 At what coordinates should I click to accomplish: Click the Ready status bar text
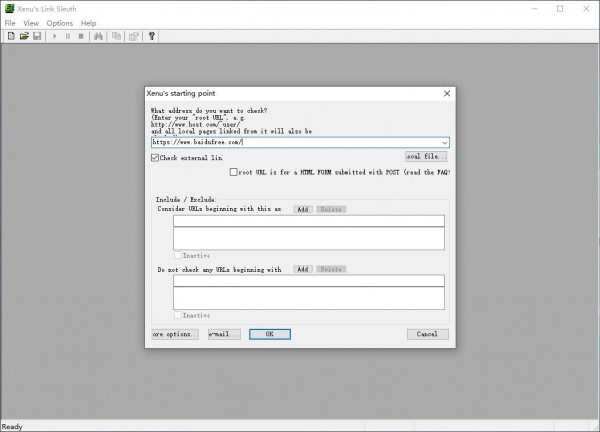point(12,427)
